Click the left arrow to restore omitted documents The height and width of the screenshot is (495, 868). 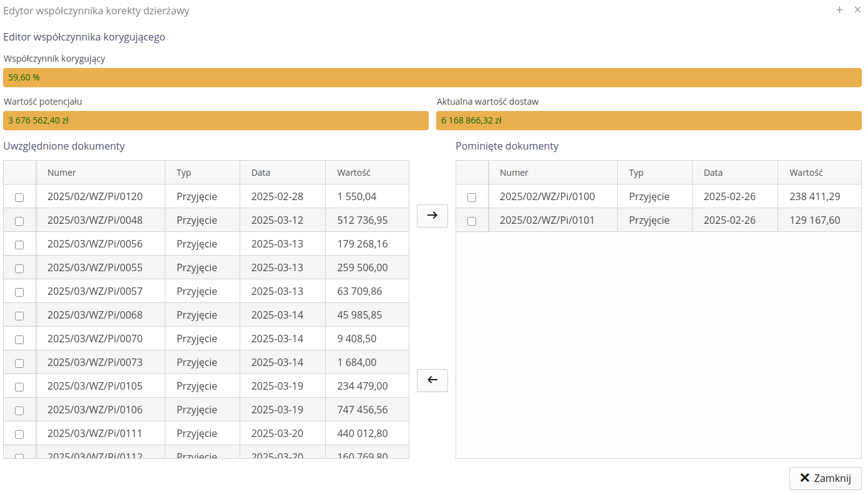432,380
